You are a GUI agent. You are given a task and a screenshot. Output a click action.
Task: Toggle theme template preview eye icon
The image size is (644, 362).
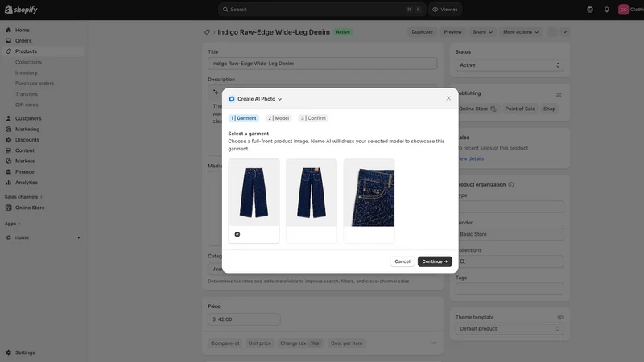pos(560,317)
